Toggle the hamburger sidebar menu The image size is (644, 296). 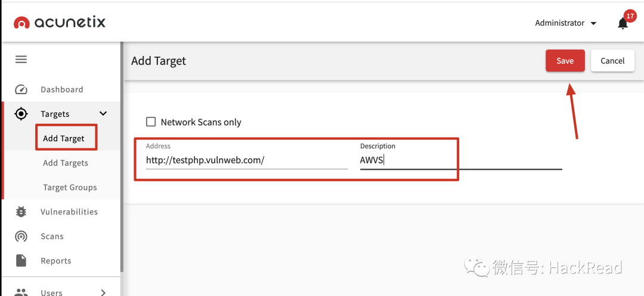click(x=21, y=60)
